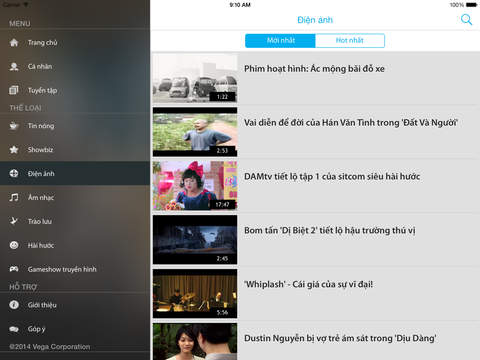480x360 pixels.
Task: Open parking lot cartoon thumbnail
Action: point(195,78)
